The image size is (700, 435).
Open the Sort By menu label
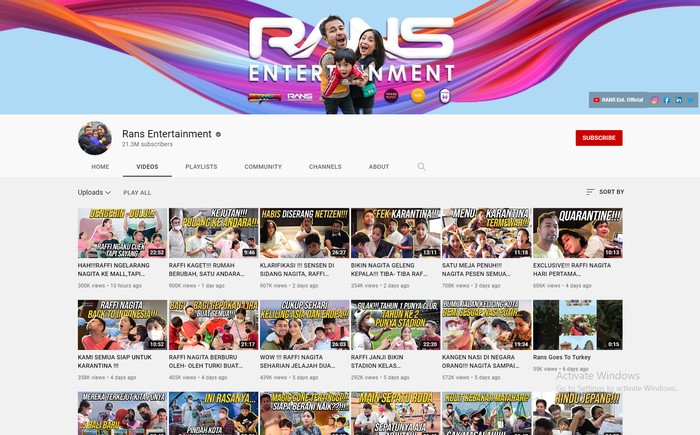pos(611,192)
